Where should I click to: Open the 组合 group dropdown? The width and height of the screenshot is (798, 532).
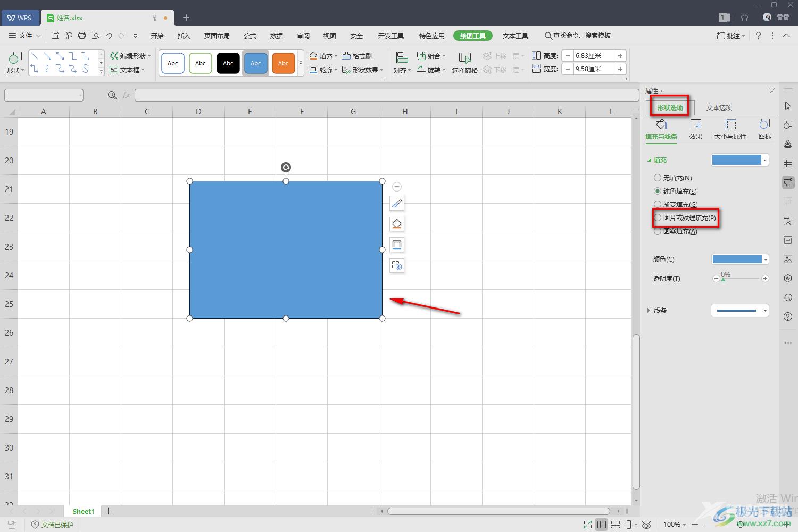tap(431, 56)
